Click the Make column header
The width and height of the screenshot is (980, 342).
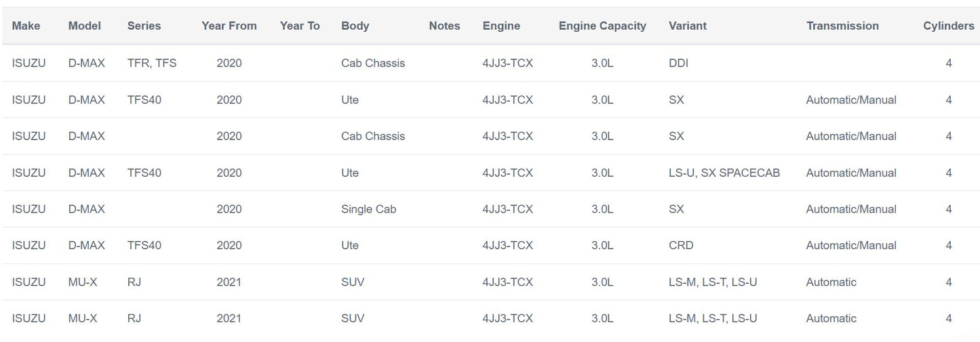coord(26,26)
